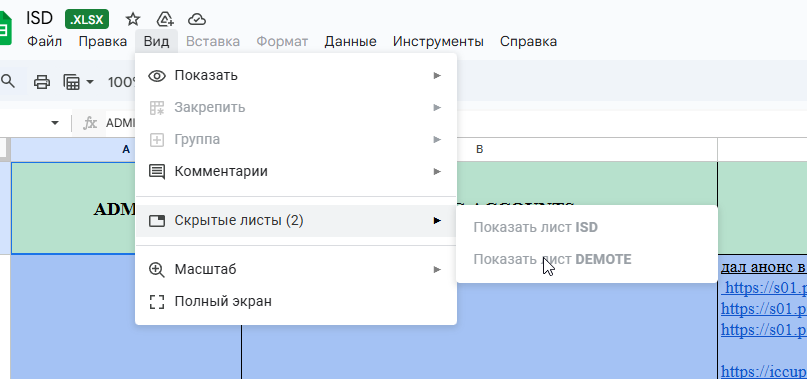Star the ISD document
This screenshot has width=807, height=379.
point(133,20)
